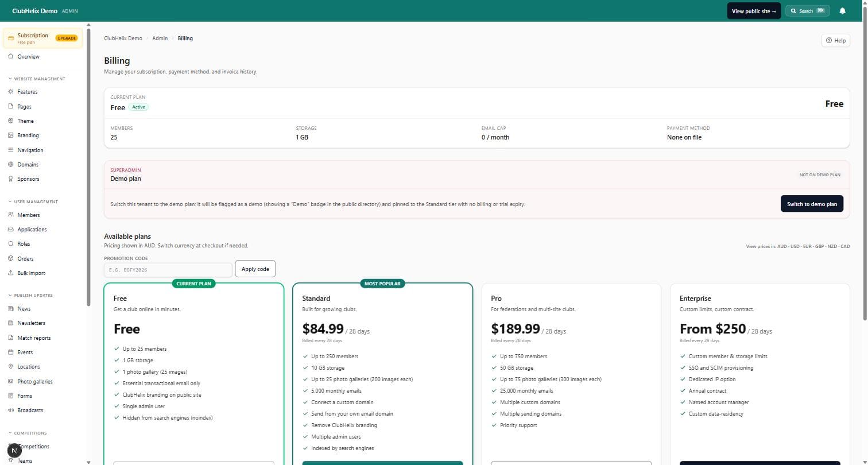The height and width of the screenshot is (465, 868).
Task: Click Switch to demo plan button
Action: click(812, 204)
